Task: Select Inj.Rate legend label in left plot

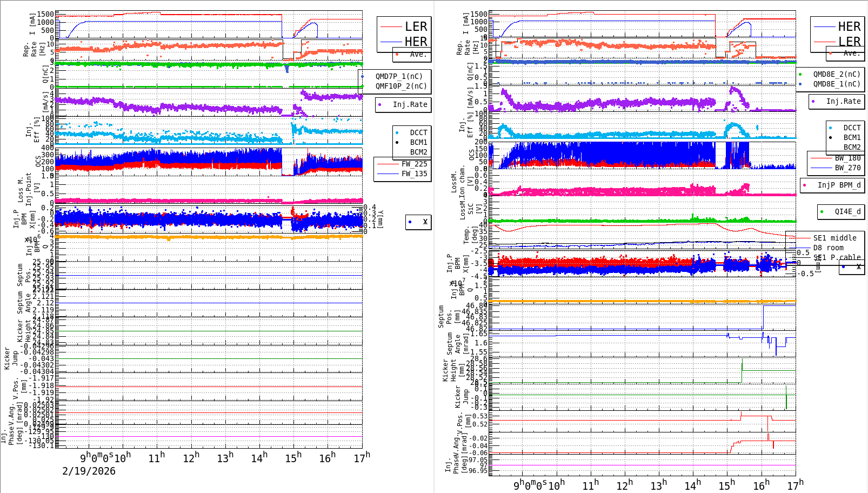Action: (x=410, y=104)
